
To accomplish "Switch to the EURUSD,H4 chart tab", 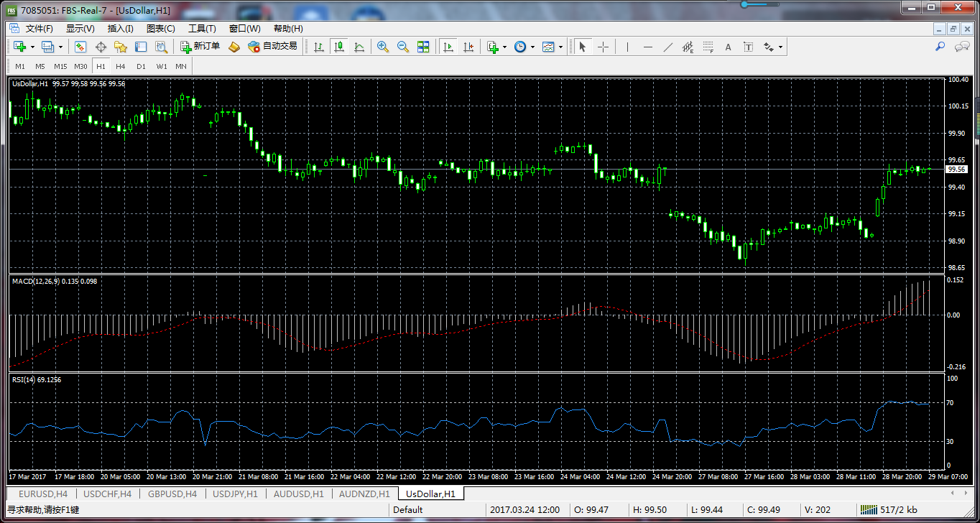I will (43, 494).
